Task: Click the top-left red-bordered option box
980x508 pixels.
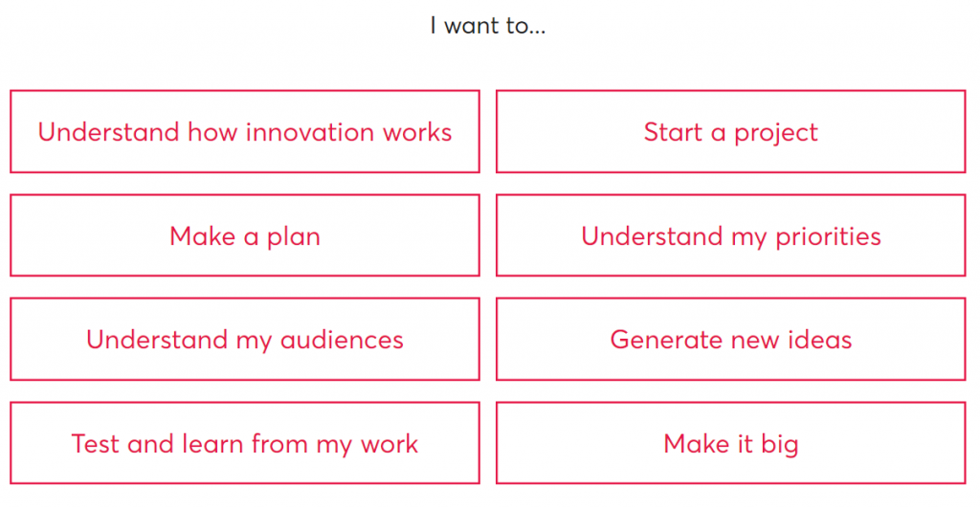Action: coord(245,131)
